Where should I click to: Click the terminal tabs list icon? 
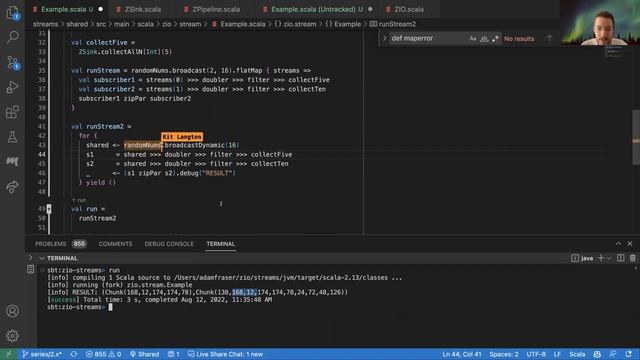30,269
